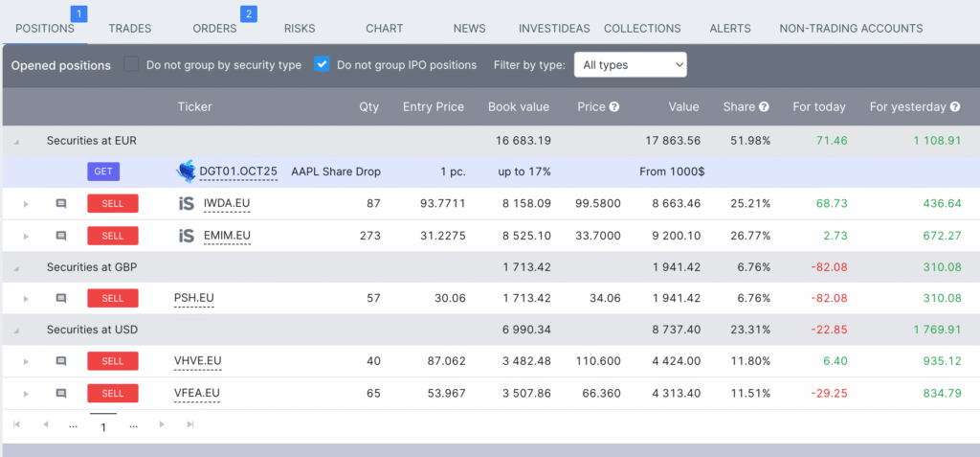Open the comment icon for the VFEA.EU position
Viewport: 980px width, 457px height.
click(x=61, y=393)
